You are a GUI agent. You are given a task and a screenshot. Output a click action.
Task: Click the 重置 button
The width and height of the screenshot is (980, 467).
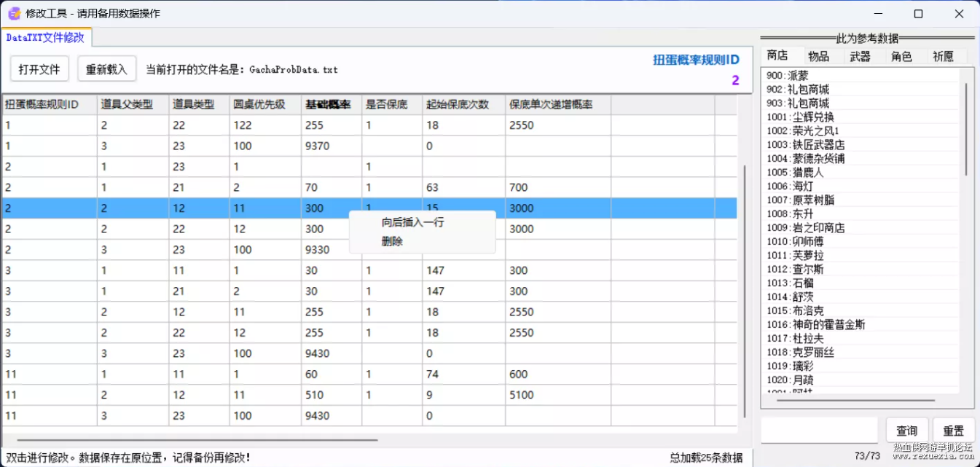coord(954,431)
